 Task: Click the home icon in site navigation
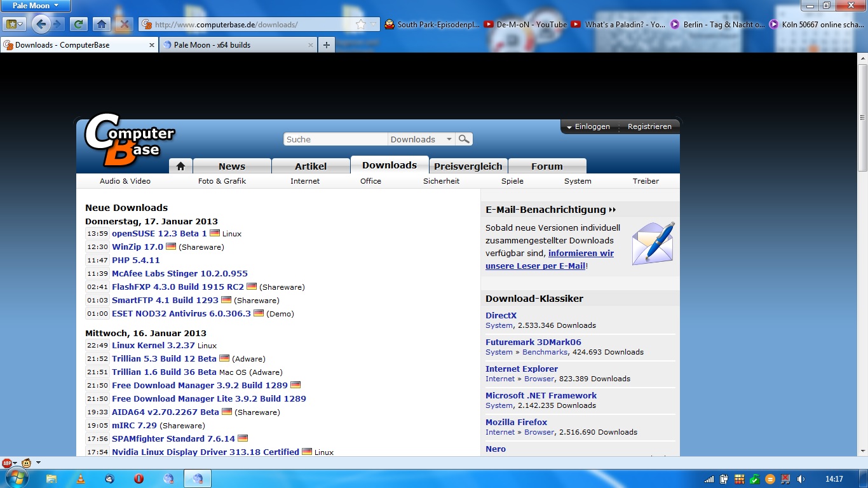[x=180, y=166]
